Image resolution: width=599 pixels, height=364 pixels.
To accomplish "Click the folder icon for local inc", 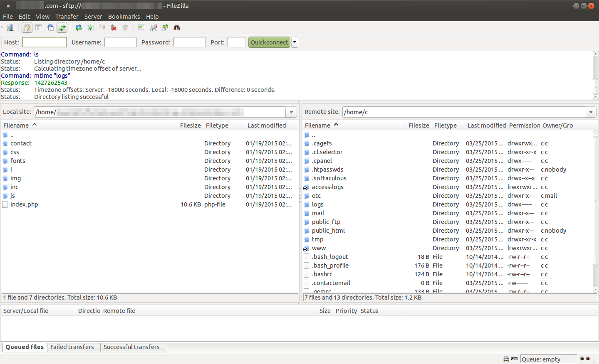I will coord(5,187).
